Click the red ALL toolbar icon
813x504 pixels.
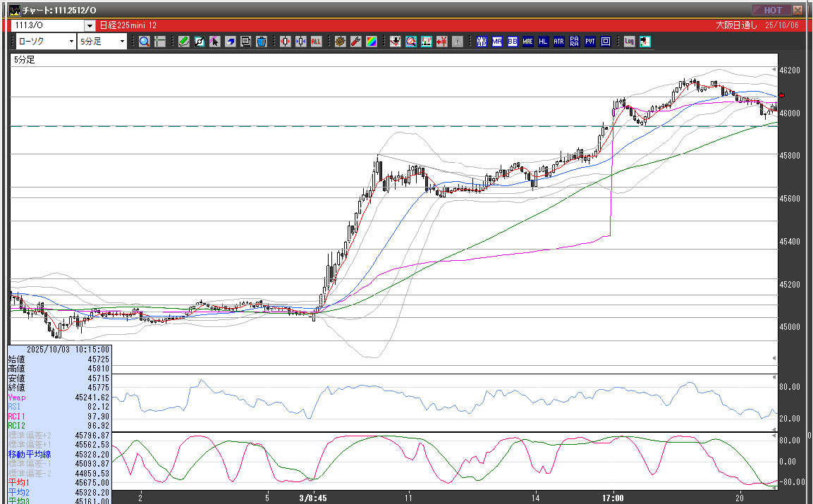(x=316, y=42)
